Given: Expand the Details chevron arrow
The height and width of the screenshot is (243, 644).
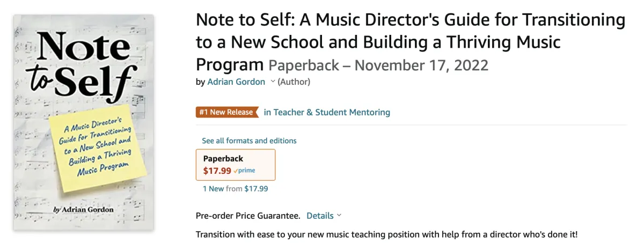Looking at the screenshot, I should point(339,216).
